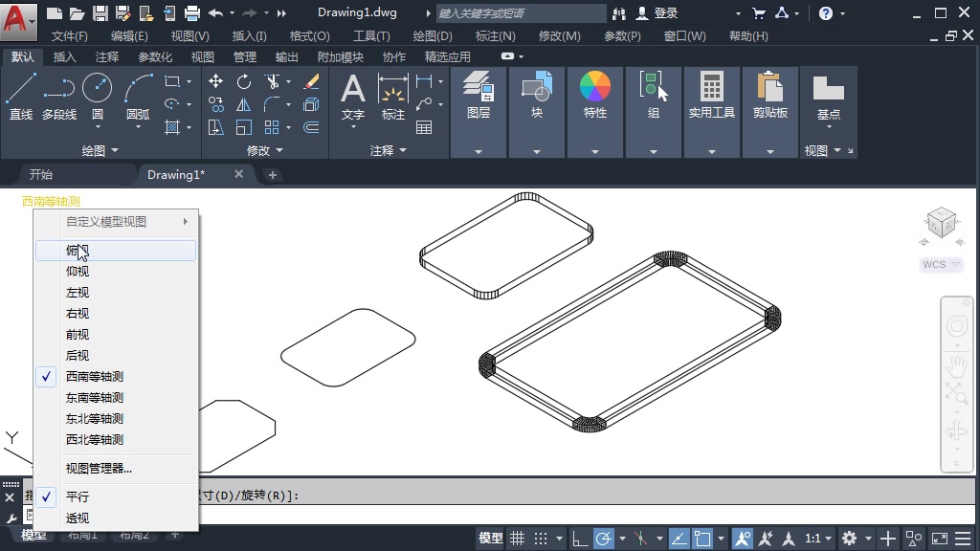Viewport: 980px width, 551px height.
Task: Enable grid display in status bar
Action: pyautogui.click(x=515, y=538)
